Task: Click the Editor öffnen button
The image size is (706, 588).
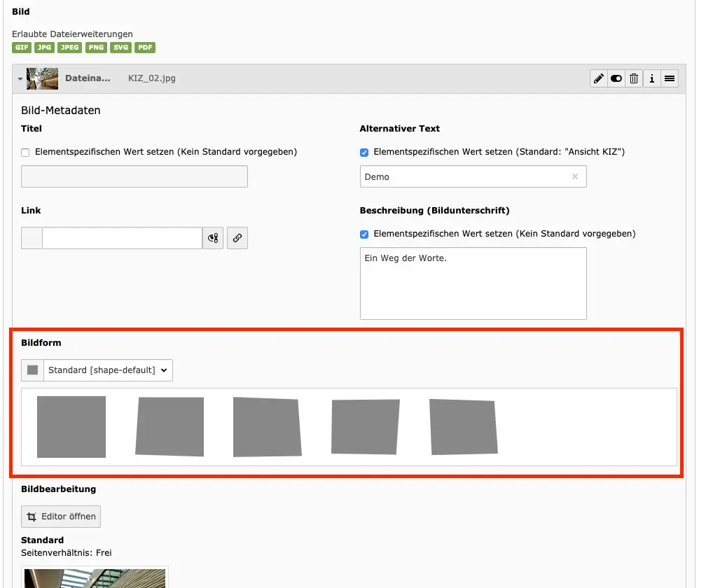Action: tap(61, 517)
